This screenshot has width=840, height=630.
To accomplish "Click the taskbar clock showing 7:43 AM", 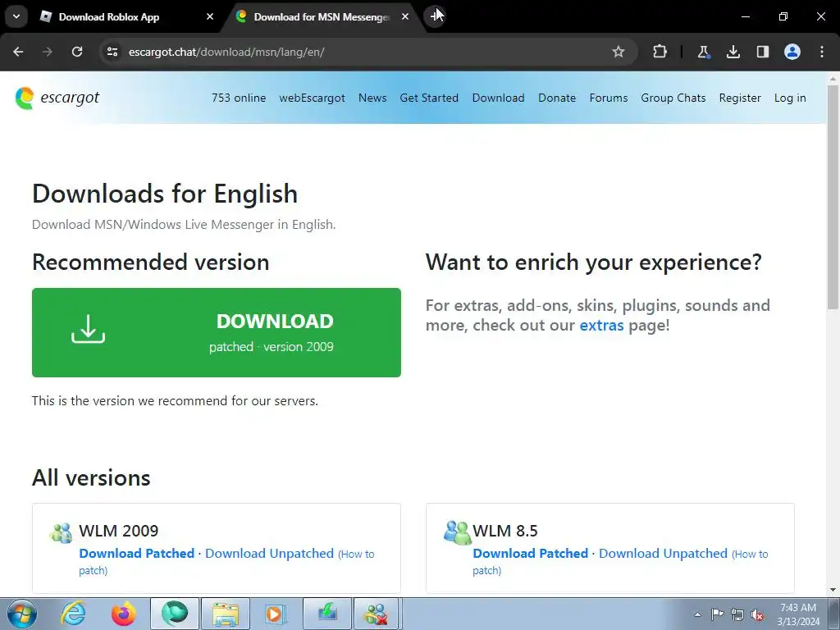I will [x=798, y=614].
